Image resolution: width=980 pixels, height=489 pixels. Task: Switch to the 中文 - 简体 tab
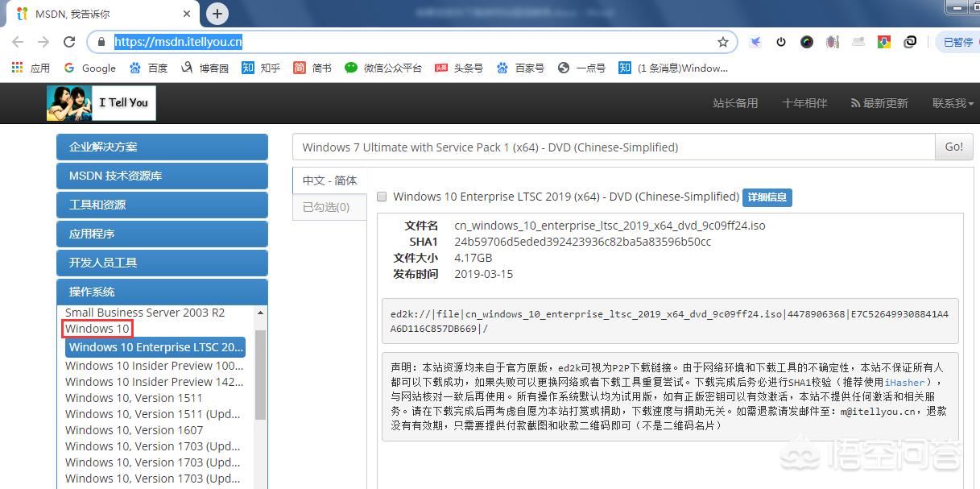click(329, 180)
